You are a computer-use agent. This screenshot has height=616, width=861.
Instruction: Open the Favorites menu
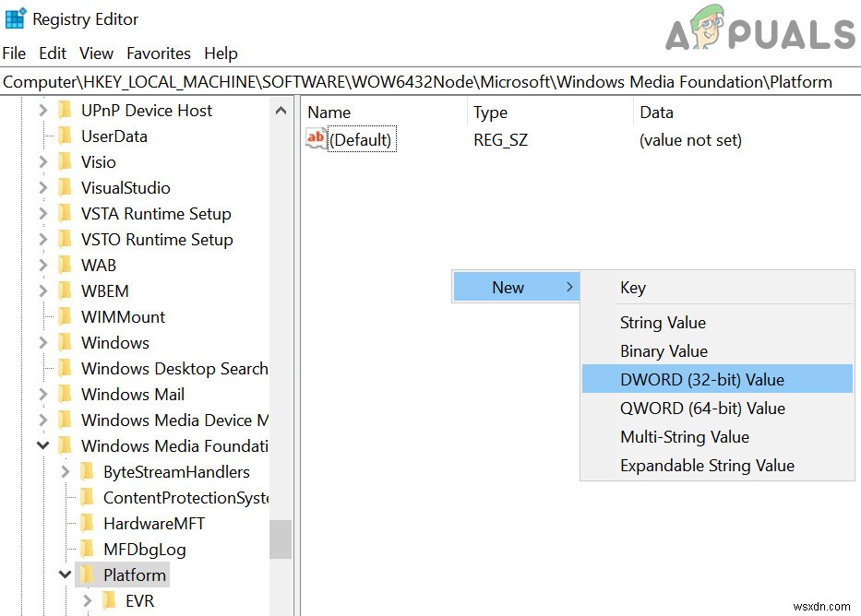(159, 53)
